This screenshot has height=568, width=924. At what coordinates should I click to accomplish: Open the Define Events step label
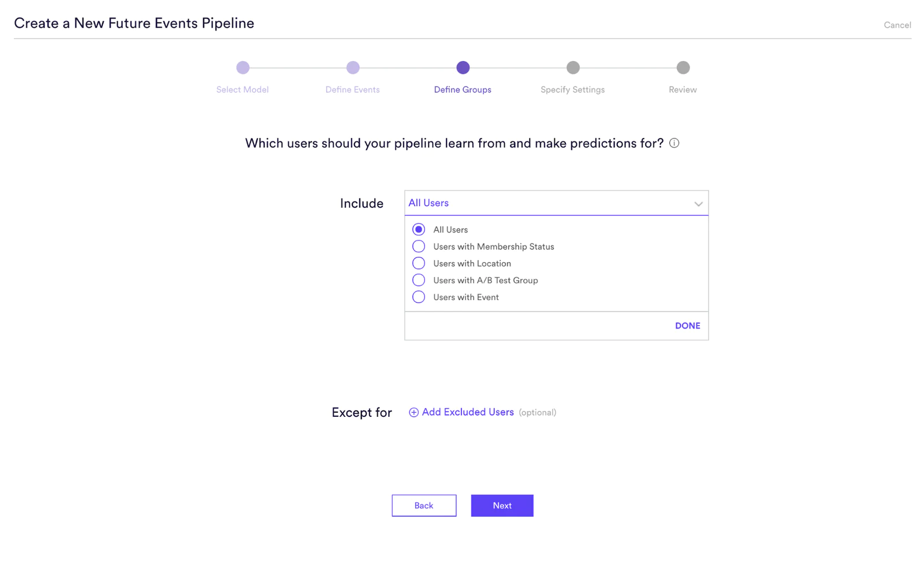(x=352, y=89)
